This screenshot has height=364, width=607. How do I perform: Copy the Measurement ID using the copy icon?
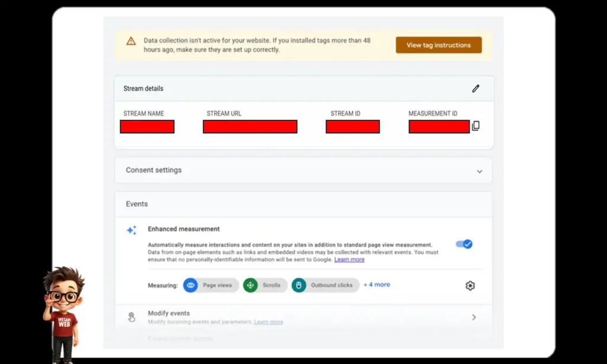[475, 126]
